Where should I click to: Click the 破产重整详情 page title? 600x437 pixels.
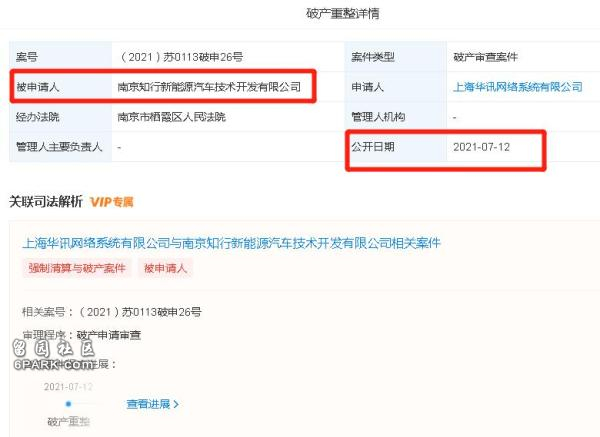(x=342, y=13)
